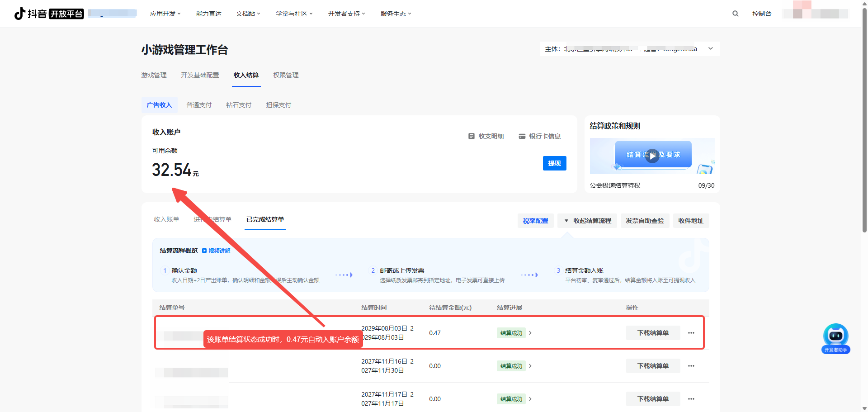Open 银行卡信息 bank card info
The height and width of the screenshot is (412, 868).
tap(540, 136)
